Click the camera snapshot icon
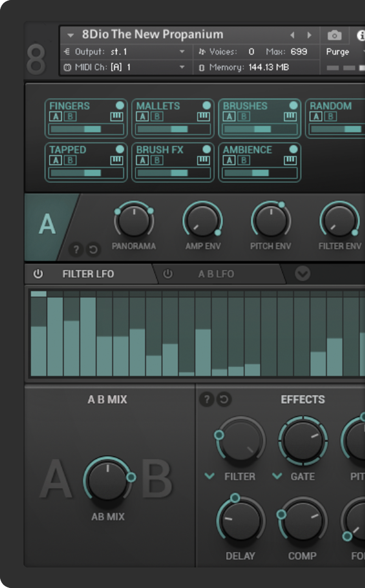Viewport: 365px width, 588px height. point(334,35)
